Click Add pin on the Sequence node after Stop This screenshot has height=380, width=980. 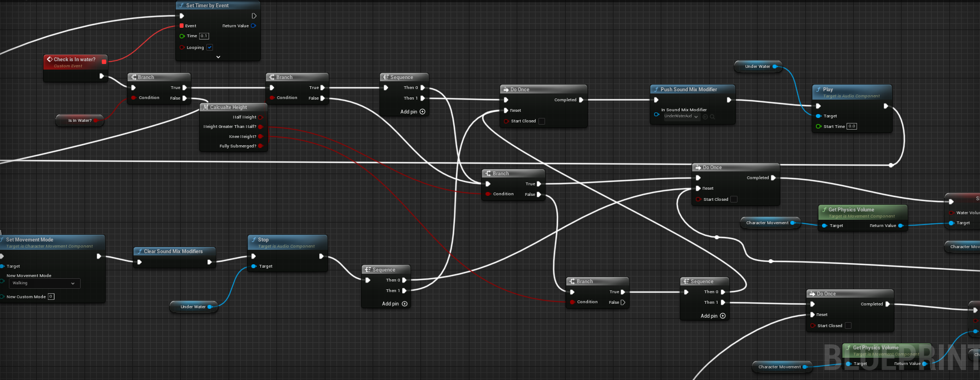pyautogui.click(x=394, y=304)
